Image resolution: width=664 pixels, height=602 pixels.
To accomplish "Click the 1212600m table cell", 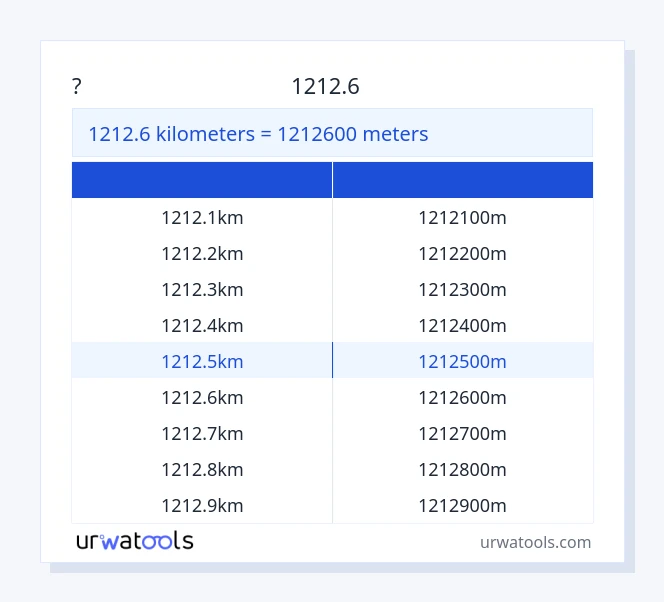I will coord(462,397).
